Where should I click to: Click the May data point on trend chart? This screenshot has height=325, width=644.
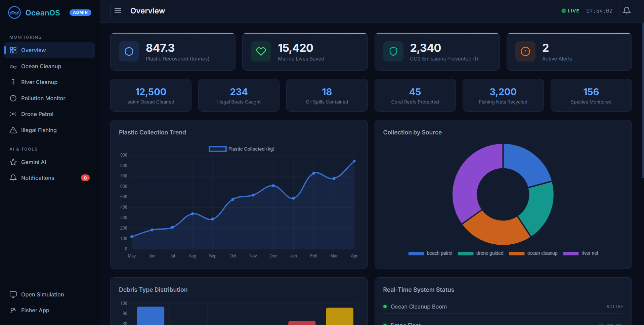pyautogui.click(x=132, y=237)
